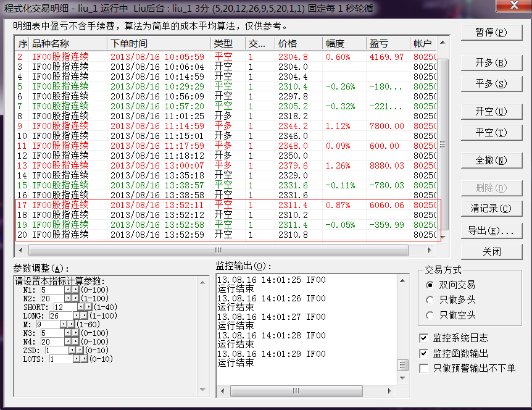Click the 暂停(P) pause button
The image size is (532, 410).
coord(491,33)
